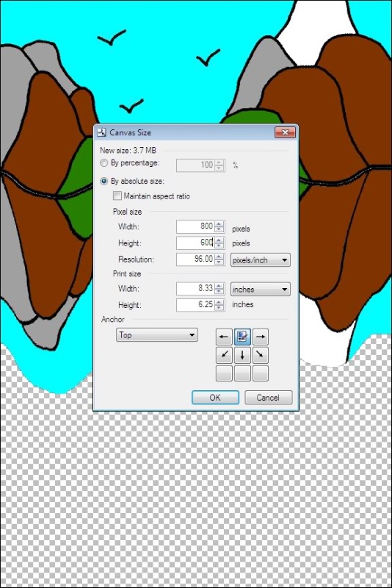Click the 'Pixel size' section label

tap(127, 212)
